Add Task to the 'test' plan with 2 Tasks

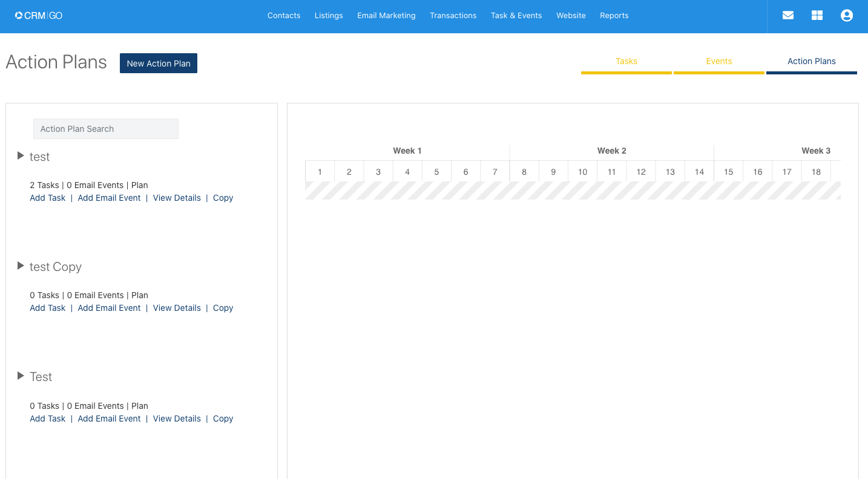point(48,198)
